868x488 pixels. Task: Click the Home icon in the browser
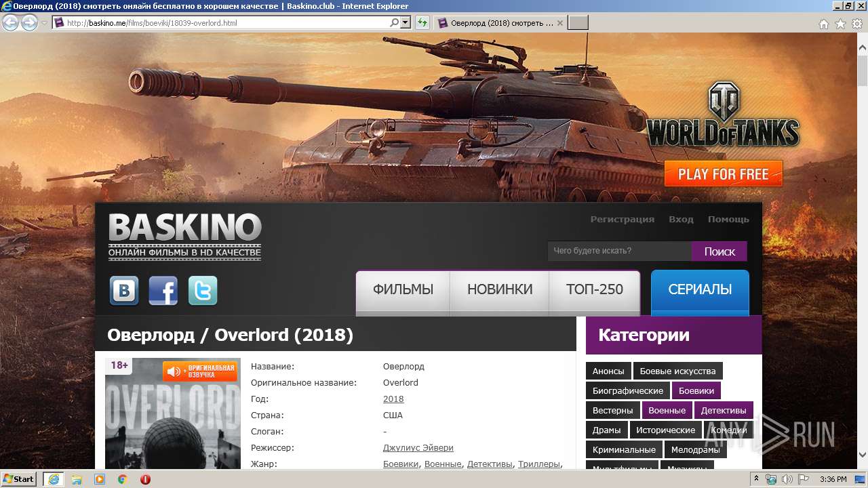[823, 24]
